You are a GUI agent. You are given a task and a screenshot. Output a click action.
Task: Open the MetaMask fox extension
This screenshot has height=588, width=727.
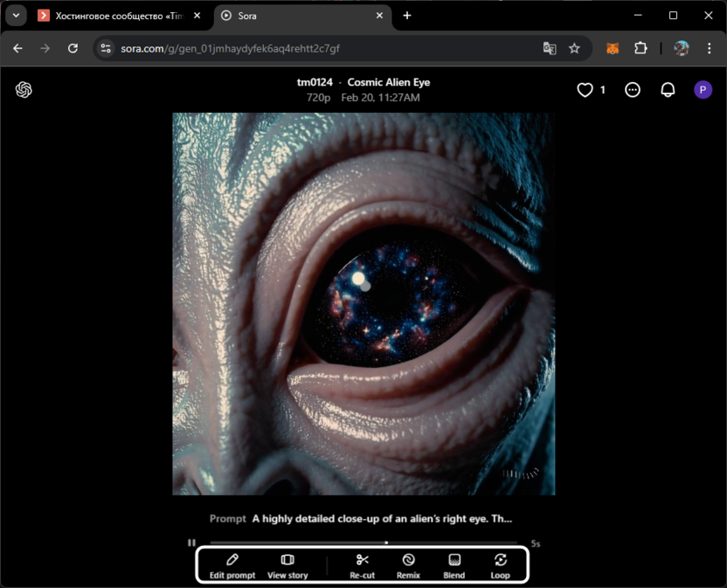tap(613, 48)
